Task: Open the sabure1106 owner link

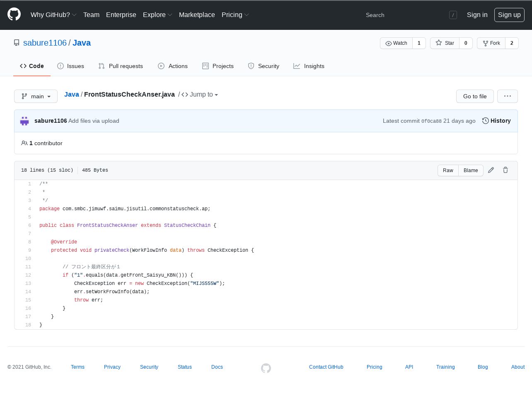Action: [x=45, y=43]
